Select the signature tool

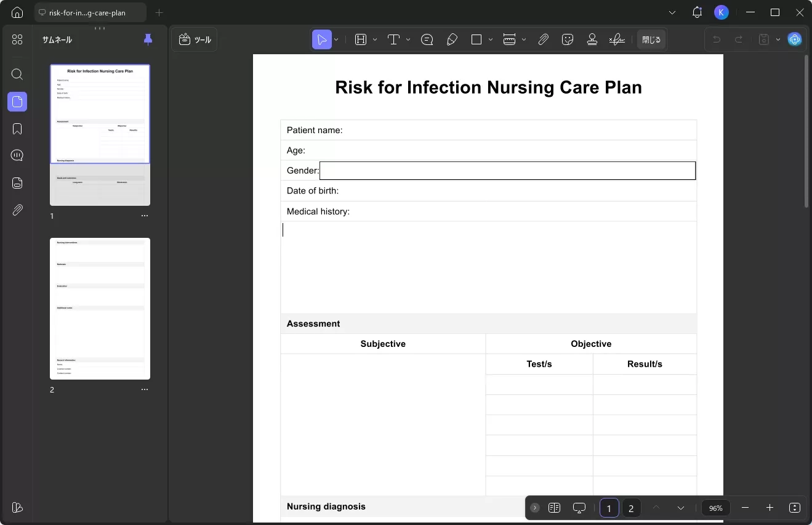[x=617, y=39]
